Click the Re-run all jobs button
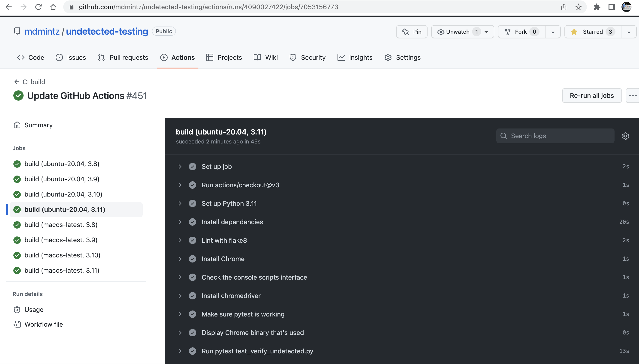The height and width of the screenshot is (364, 639). coord(592,95)
